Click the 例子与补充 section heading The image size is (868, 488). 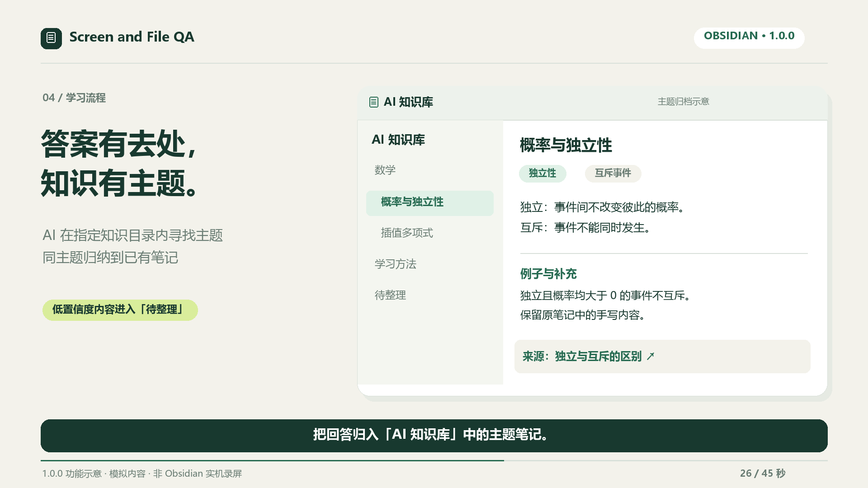click(x=548, y=274)
